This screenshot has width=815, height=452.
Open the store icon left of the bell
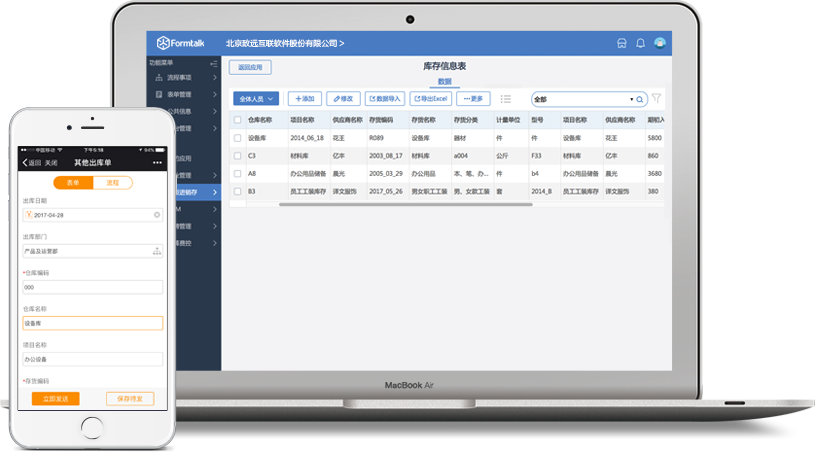point(622,43)
